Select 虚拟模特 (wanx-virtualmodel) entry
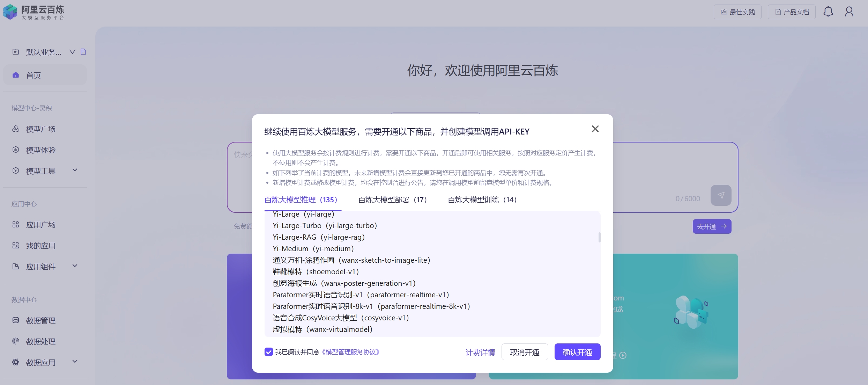The width and height of the screenshot is (868, 385). point(323,329)
